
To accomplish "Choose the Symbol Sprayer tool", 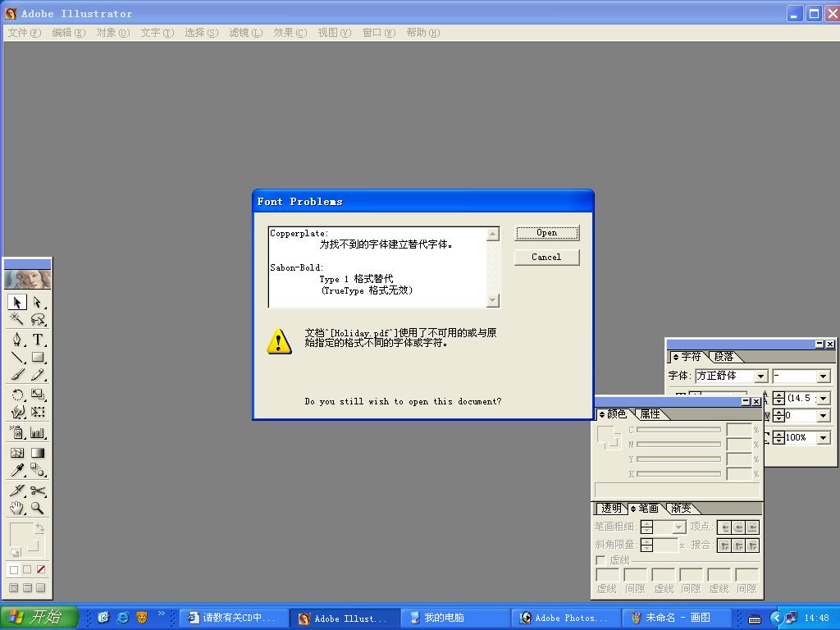I will pyautogui.click(x=17, y=432).
